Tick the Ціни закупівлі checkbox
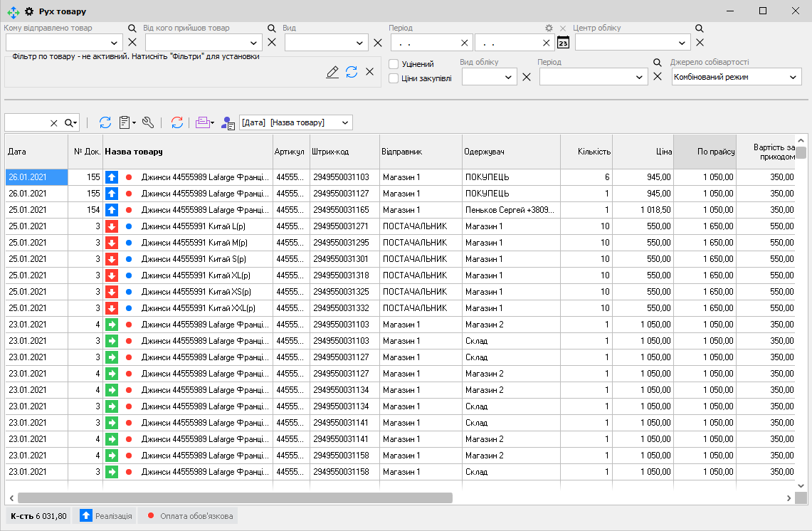This screenshot has height=531, width=812. [x=394, y=78]
